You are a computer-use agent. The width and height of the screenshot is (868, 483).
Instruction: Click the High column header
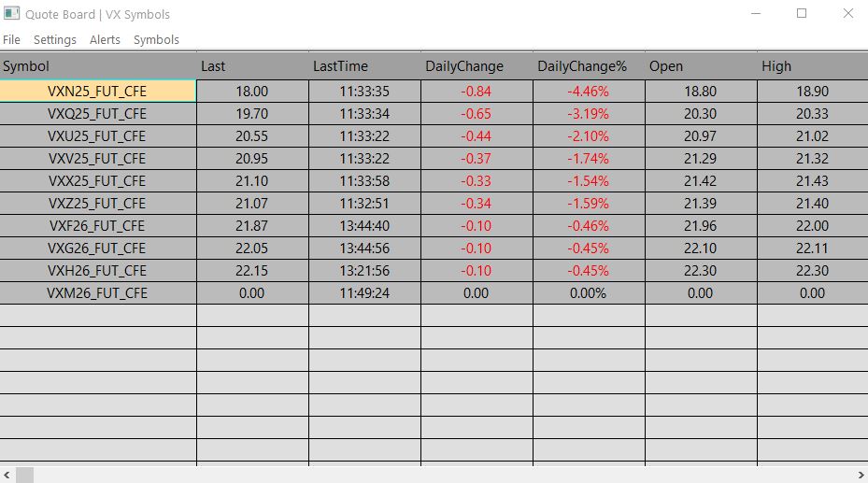[776, 66]
